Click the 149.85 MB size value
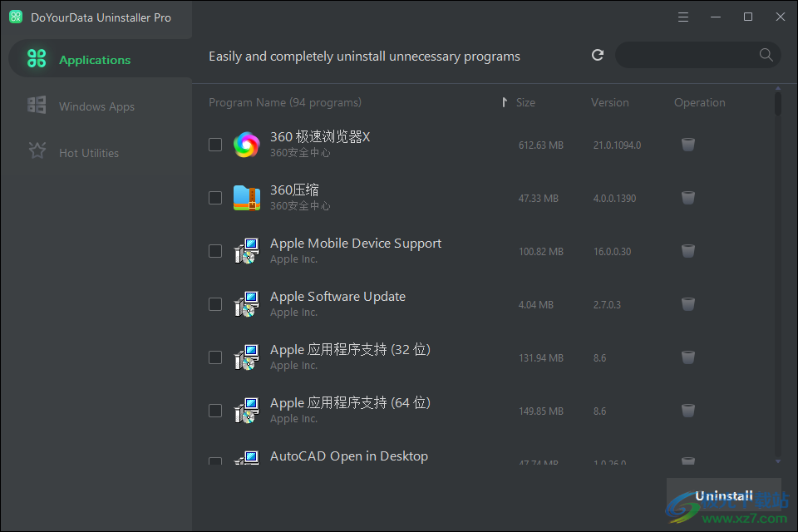The height and width of the screenshot is (532, 798). pyautogui.click(x=541, y=411)
